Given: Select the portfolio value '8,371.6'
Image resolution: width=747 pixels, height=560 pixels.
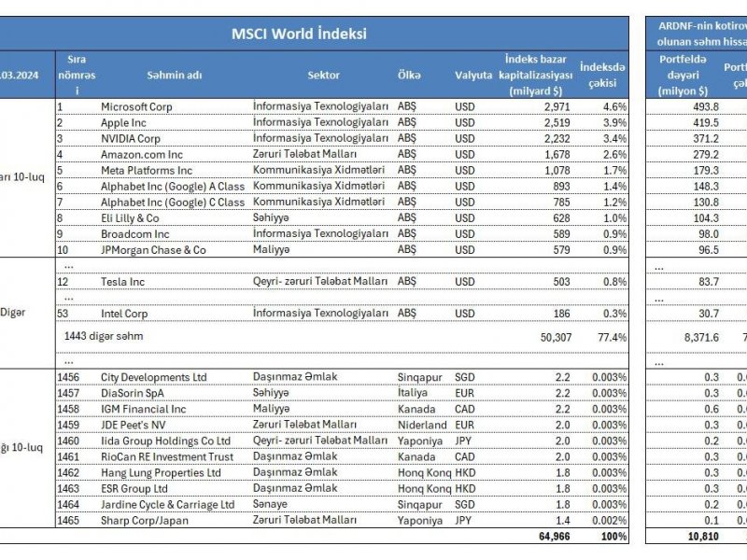Looking at the screenshot, I should (x=701, y=338).
